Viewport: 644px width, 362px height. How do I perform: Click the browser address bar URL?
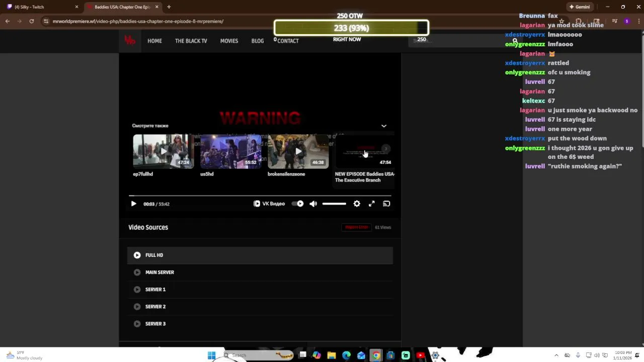(x=138, y=21)
